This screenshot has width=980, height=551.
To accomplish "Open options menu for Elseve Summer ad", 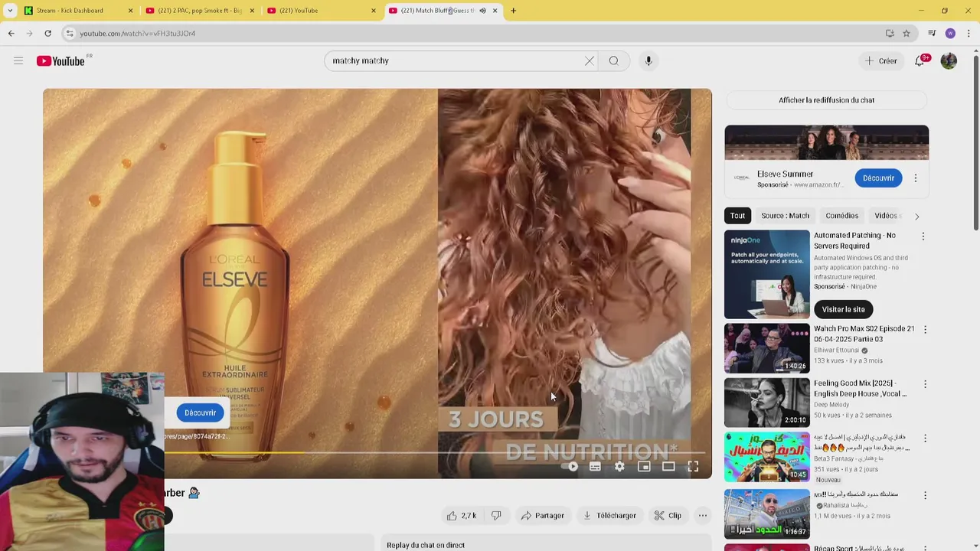I will tap(916, 178).
